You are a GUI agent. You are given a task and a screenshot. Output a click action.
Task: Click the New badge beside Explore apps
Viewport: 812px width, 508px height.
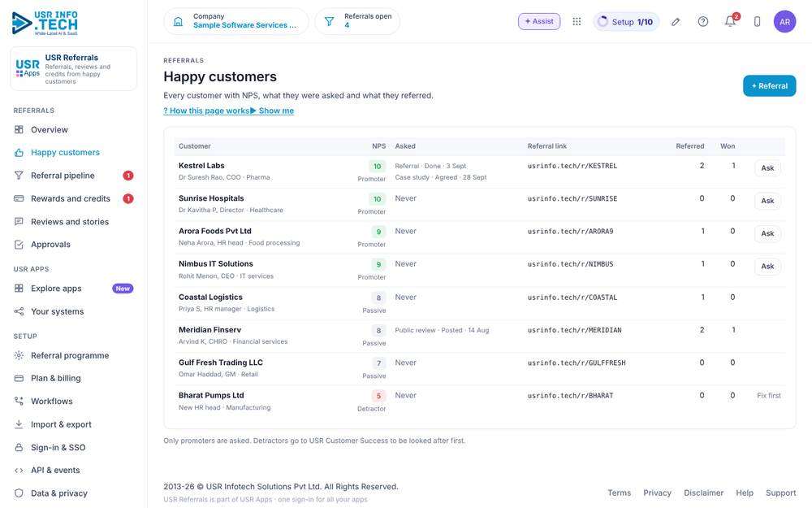tap(123, 289)
